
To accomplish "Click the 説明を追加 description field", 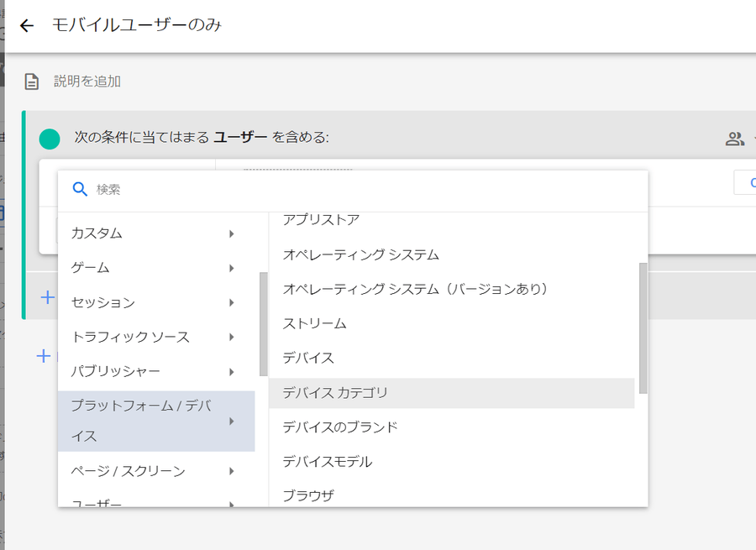I will (x=87, y=81).
